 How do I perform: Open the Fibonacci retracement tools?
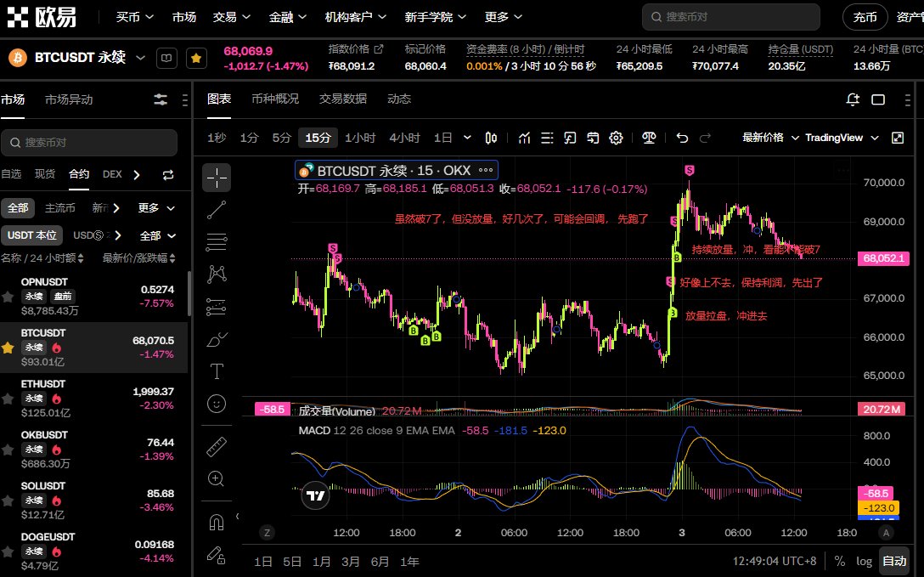217,241
